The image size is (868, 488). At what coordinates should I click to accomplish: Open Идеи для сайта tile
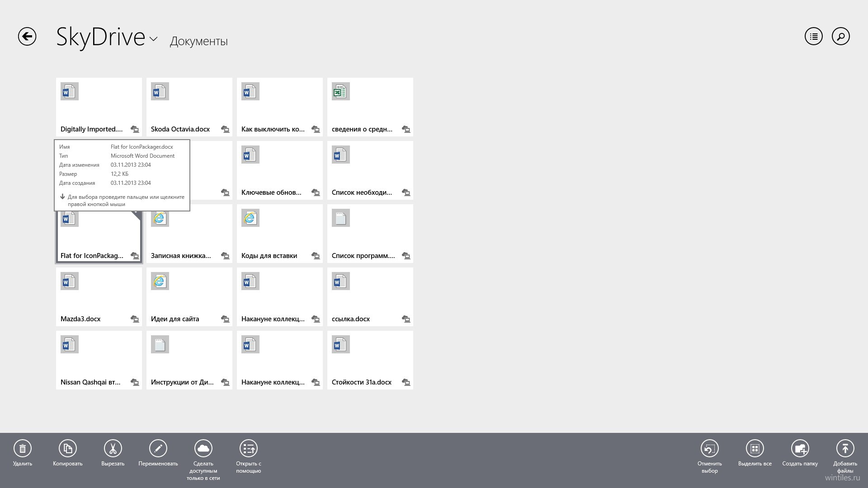189,297
